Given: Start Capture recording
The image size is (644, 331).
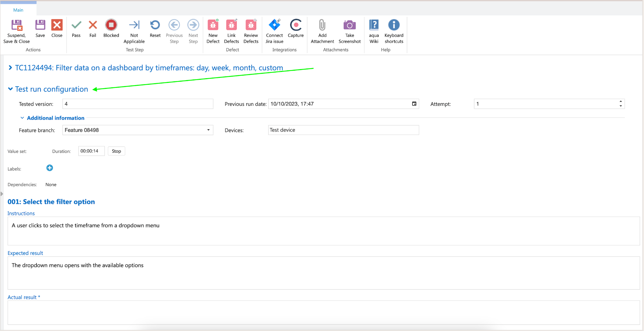Looking at the screenshot, I should click(296, 25).
